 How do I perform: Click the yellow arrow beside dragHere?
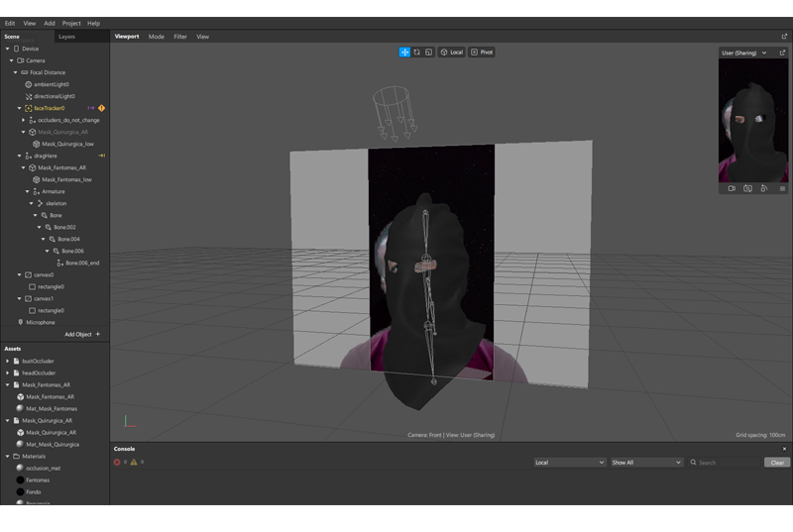point(102,156)
